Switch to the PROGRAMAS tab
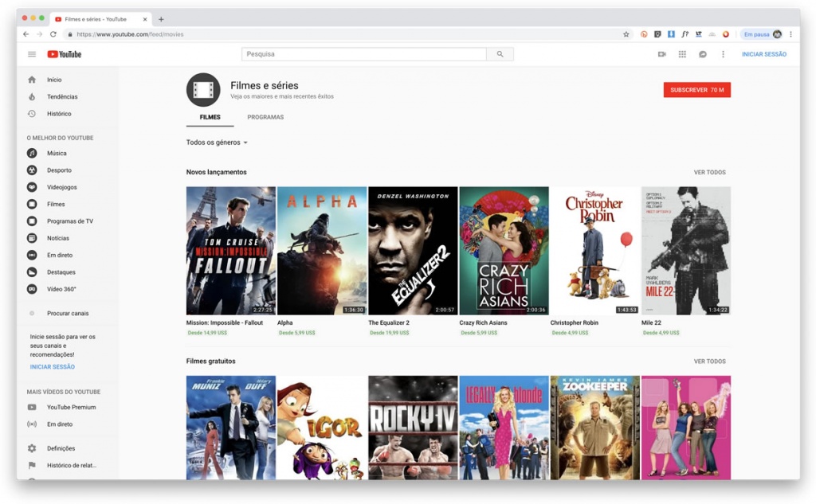The image size is (816, 504). (265, 116)
